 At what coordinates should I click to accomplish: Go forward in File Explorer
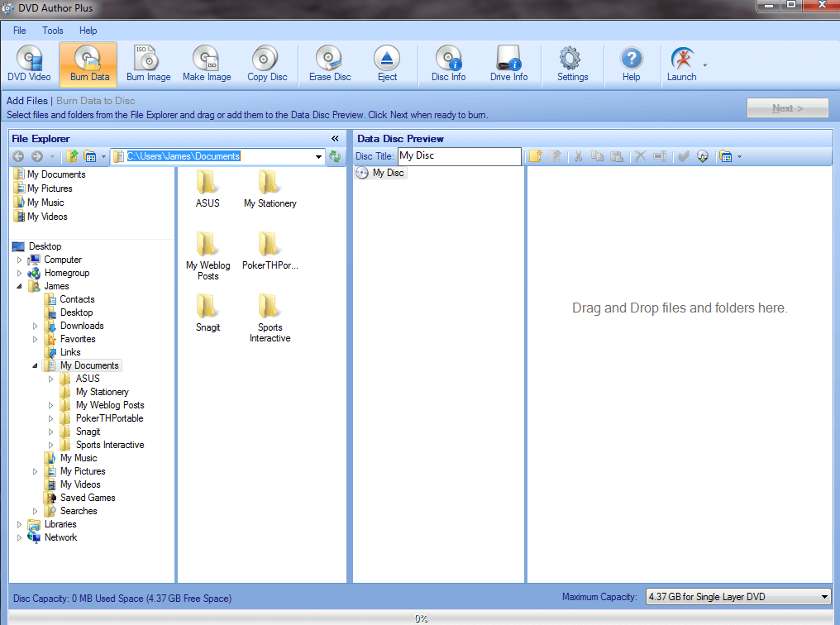coord(37,156)
